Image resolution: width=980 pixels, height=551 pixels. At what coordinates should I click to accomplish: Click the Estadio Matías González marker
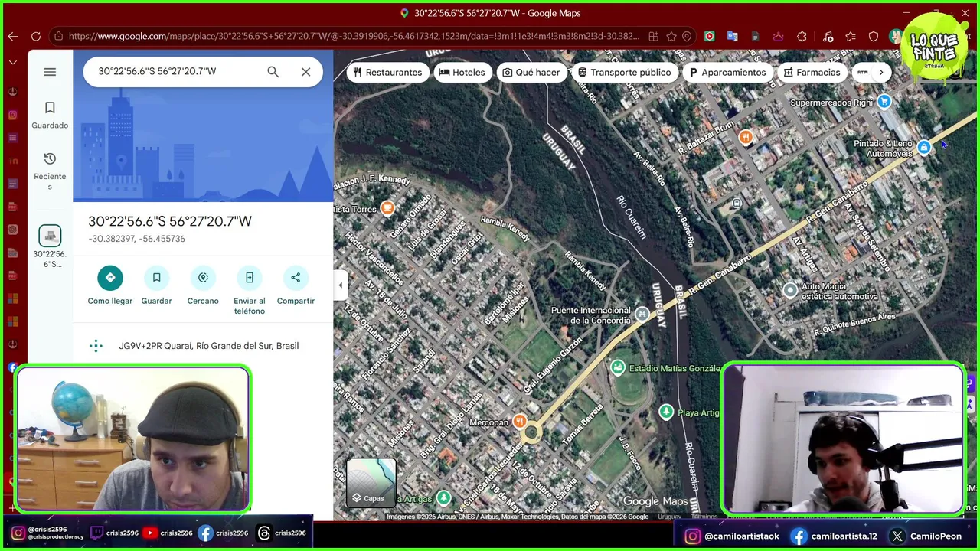coord(618,368)
